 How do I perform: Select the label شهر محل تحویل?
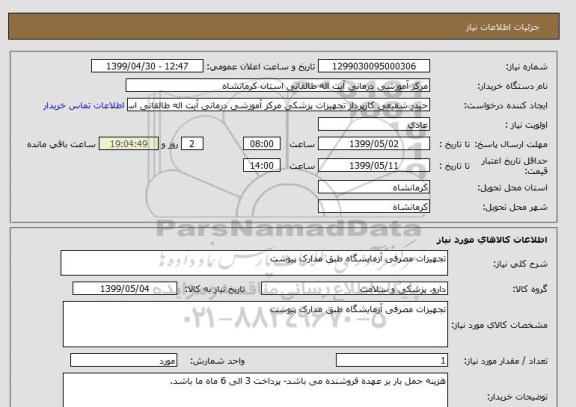tap(515, 207)
